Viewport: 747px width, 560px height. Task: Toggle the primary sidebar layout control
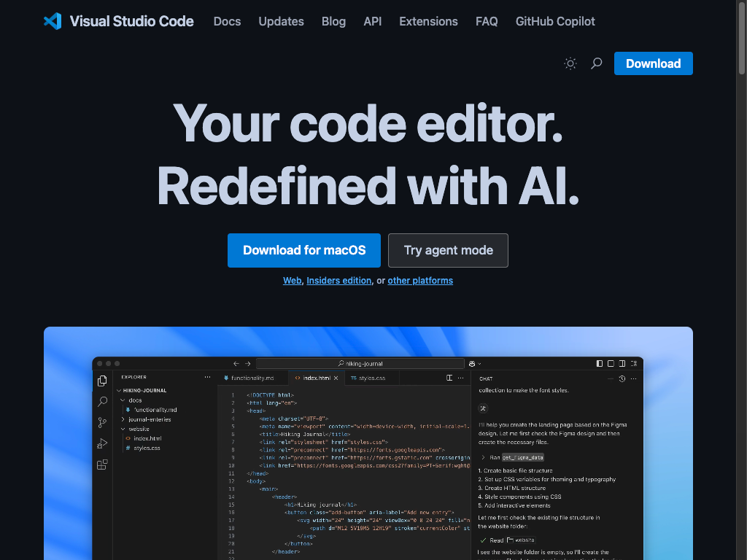pyautogui.click(x=599, y=363)
